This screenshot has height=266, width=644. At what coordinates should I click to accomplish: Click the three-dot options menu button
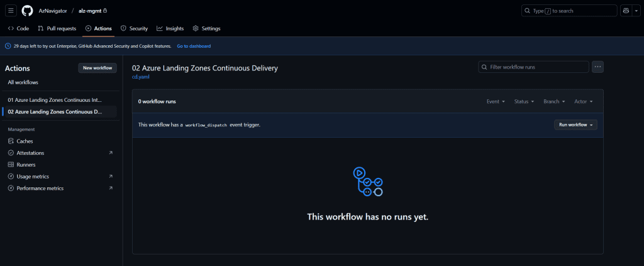[597, 67]
